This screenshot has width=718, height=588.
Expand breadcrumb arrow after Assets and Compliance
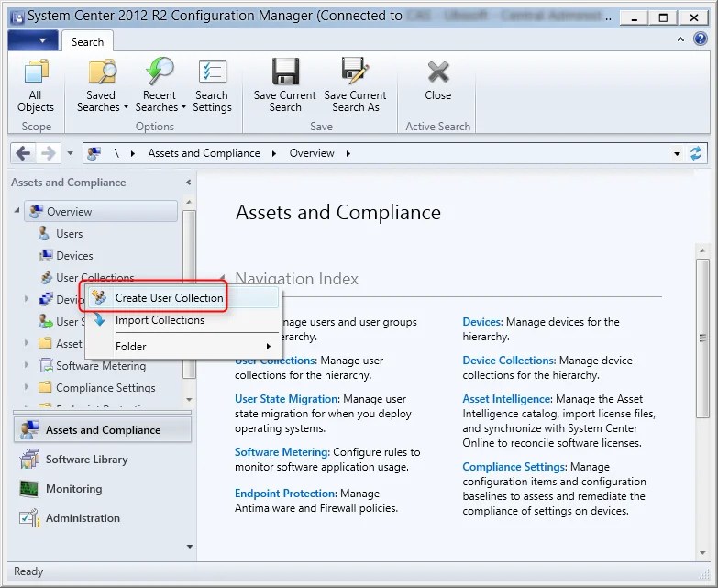point(274,153)
